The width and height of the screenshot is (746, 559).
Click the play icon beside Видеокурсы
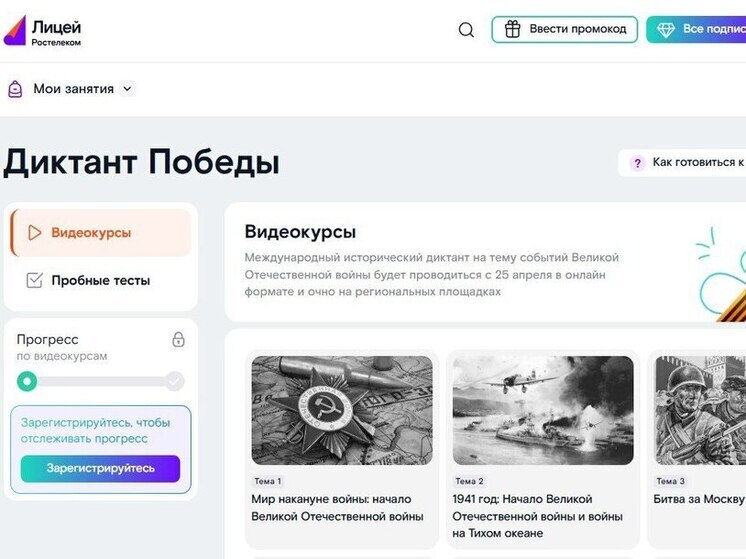(x=35, y=233)
